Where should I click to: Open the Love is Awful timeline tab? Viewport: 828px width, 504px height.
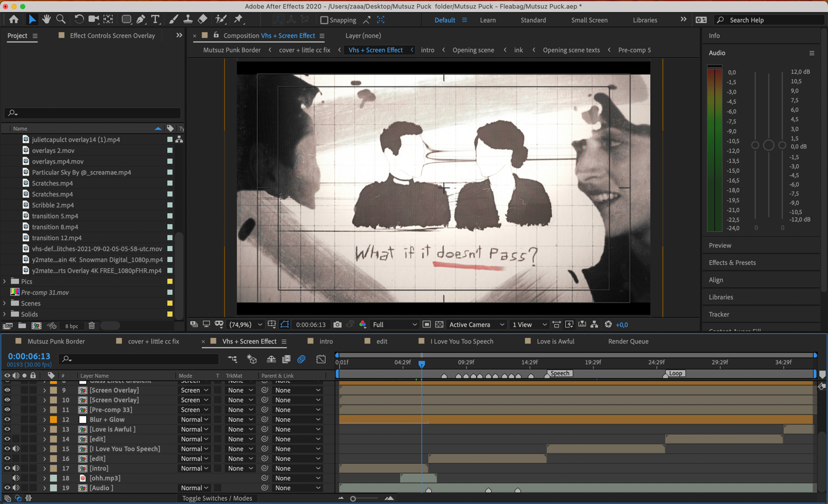point(555,341)
